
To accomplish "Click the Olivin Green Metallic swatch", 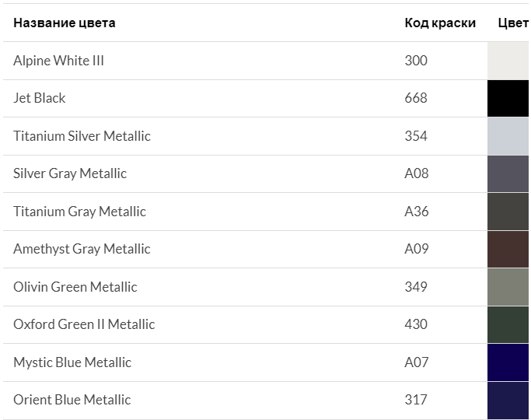I will click(508, 287).
